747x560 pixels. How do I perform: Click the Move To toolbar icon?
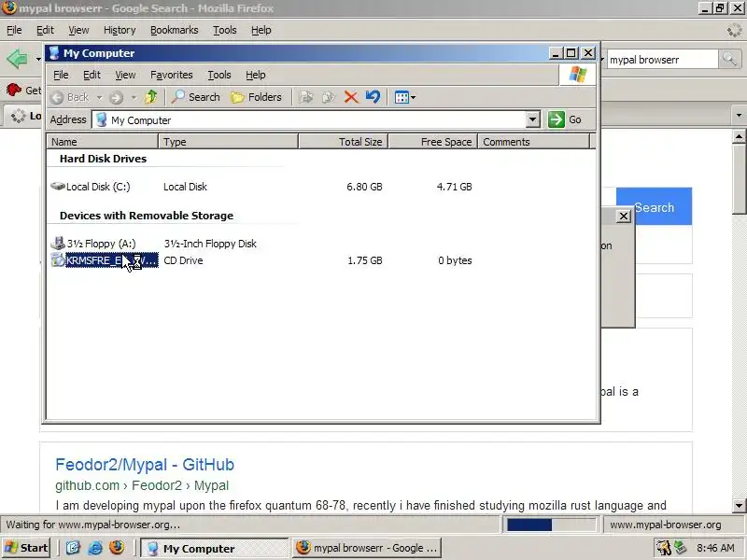[306, 97]
